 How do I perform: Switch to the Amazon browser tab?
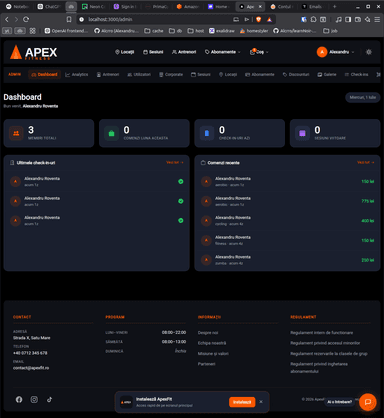click(188, 6)
